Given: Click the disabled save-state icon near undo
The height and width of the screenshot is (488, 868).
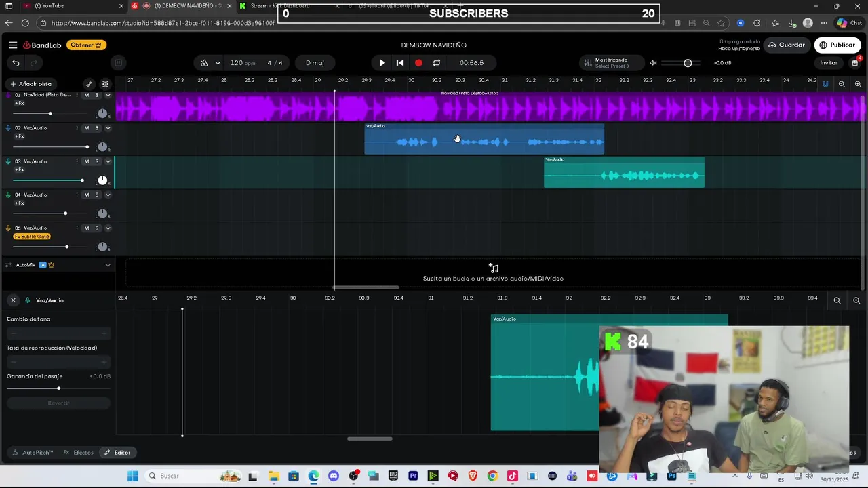Looking at the screenshot, I should pyautogui.click(x=118, y=63).
